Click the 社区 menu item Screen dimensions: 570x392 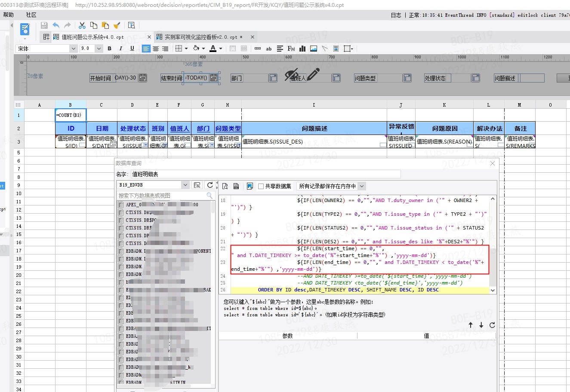coord(31,15)
